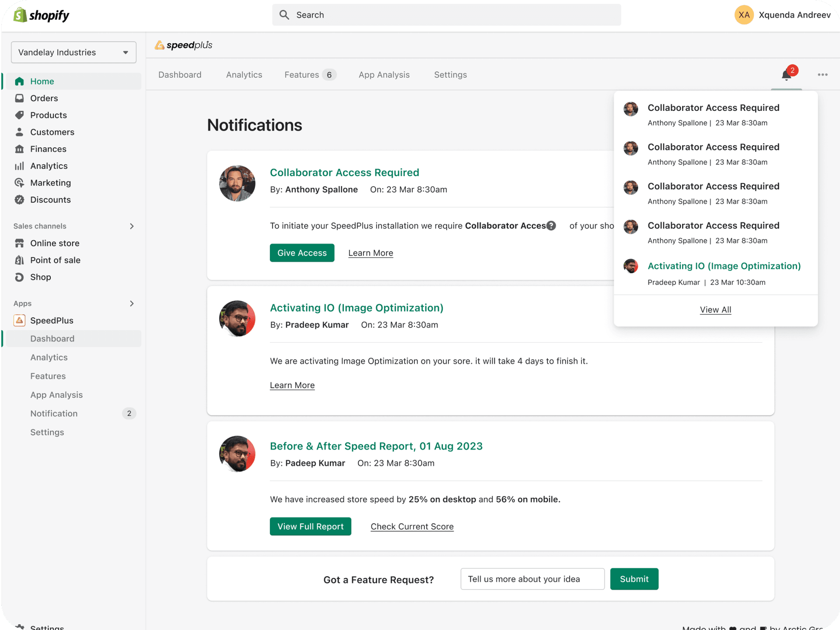Switch to the Dashboard tab
The height and width of the screenshot is (630, 840).
coord(180,75)
